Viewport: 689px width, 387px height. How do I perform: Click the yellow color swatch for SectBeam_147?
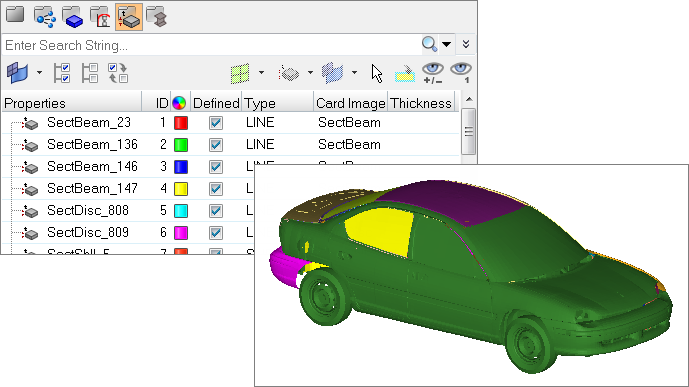coord(181,188)
